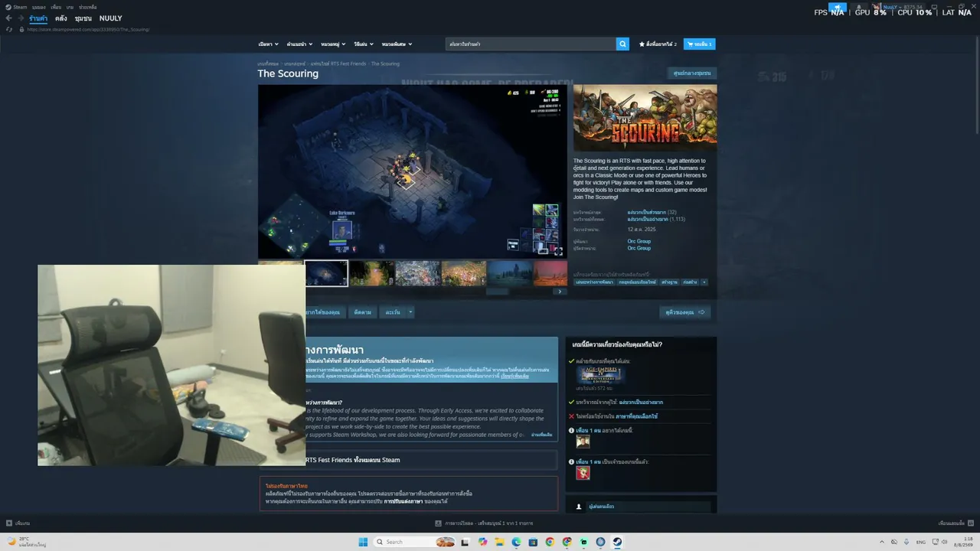Open Age of Empires similar game thumbnail
The image size is (980, 551).
pyautogui.click(x=601, y=374)
